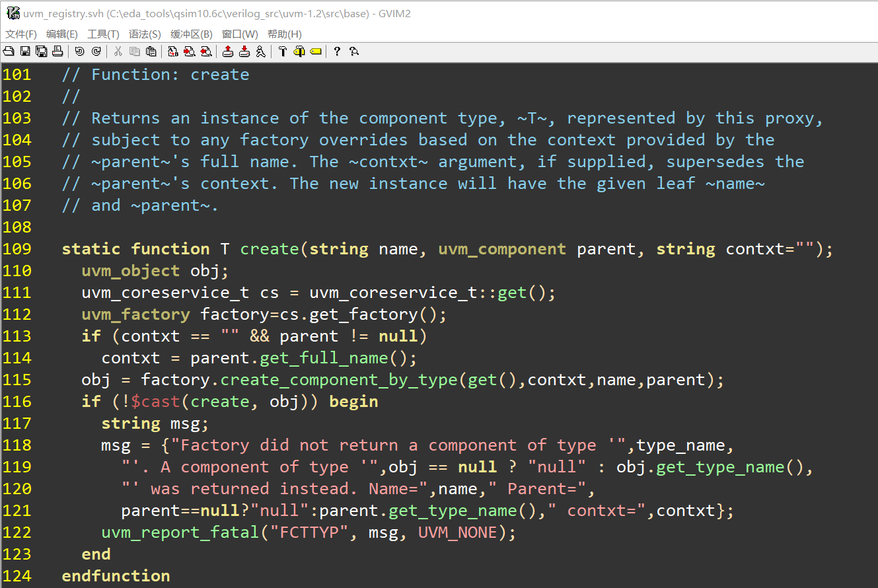Undo the last change

pos(80,52)
